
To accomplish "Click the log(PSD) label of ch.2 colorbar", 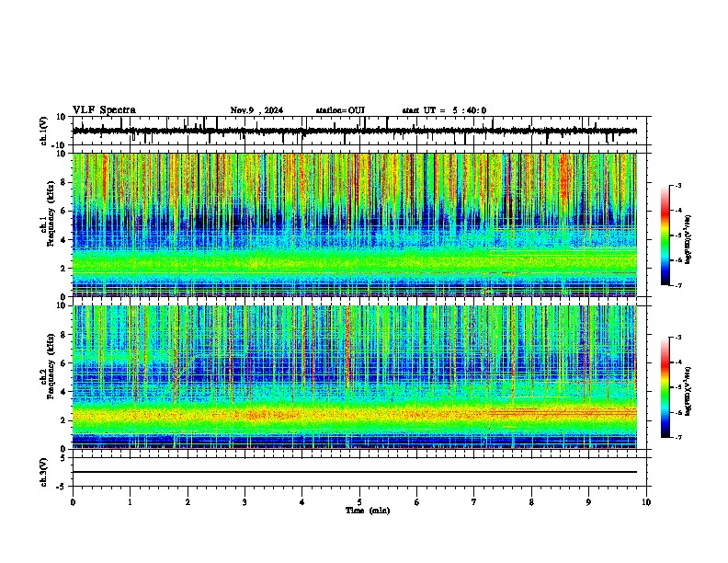I will [688, 391].
